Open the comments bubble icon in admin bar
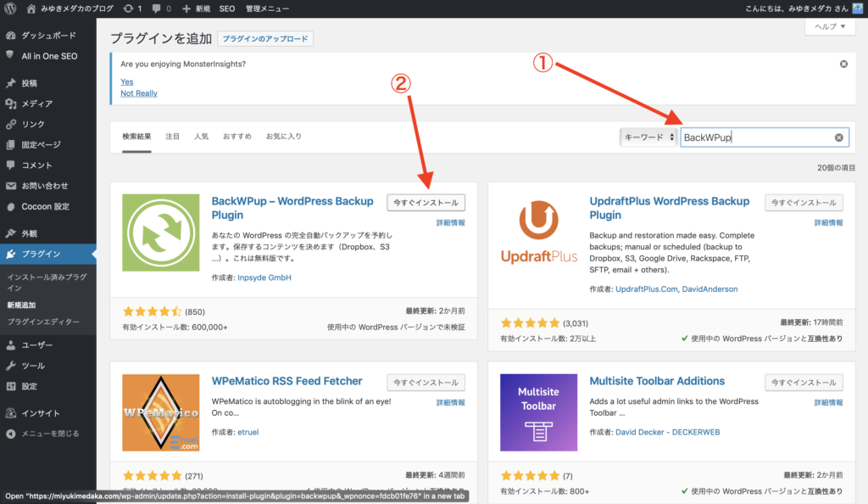868x504 pixels. [x=157, y=8]
